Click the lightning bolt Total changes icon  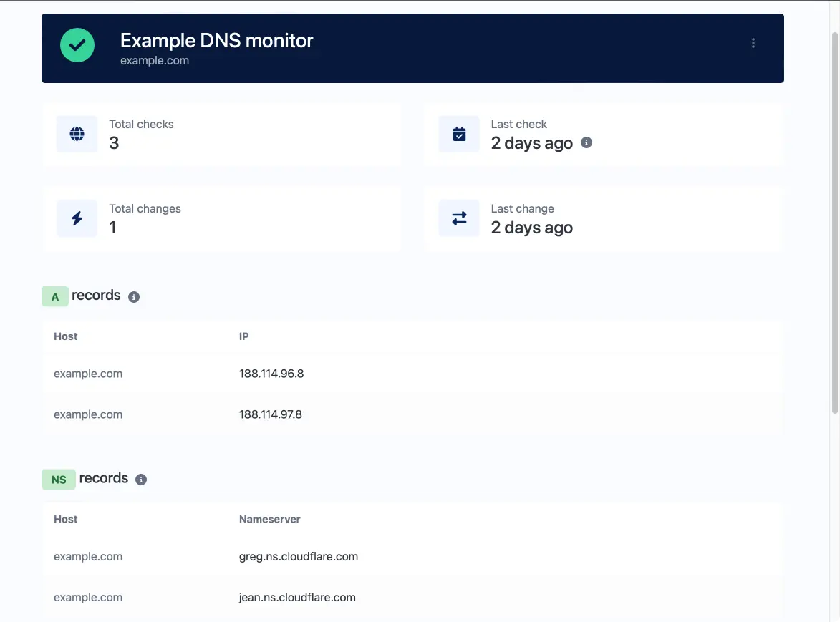77,219
